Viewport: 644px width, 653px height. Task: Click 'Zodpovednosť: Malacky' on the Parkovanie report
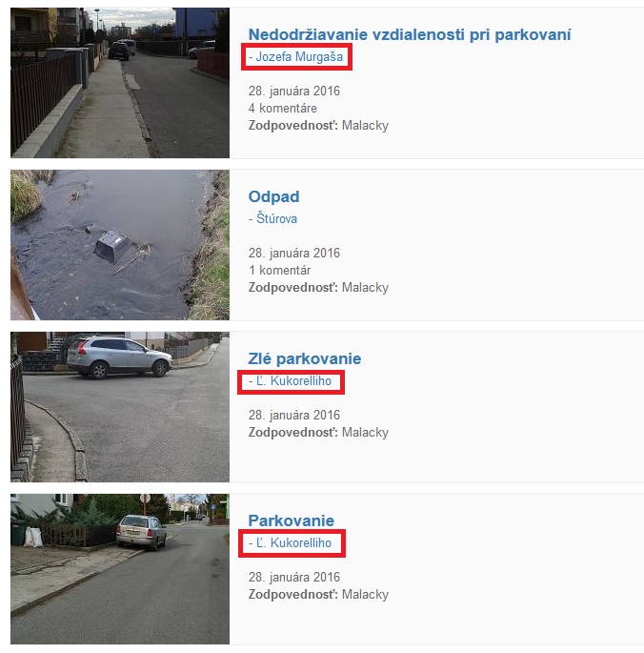[318, 595]
